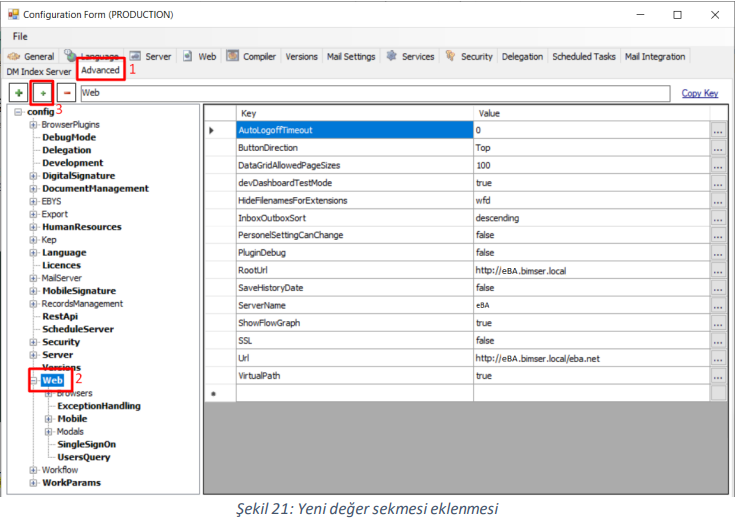Click the red minus remove button
Screen dimensions: 738x524
(x=66, y=93)
